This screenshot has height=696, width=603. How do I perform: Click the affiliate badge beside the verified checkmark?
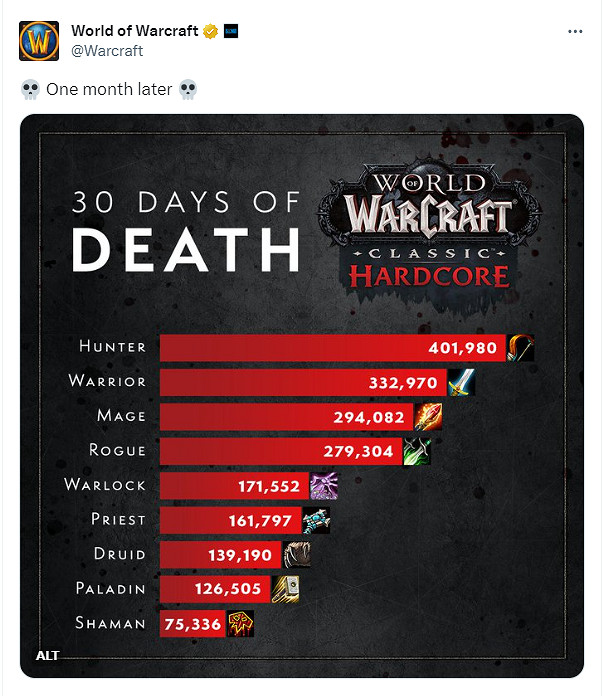click(230, 32)
